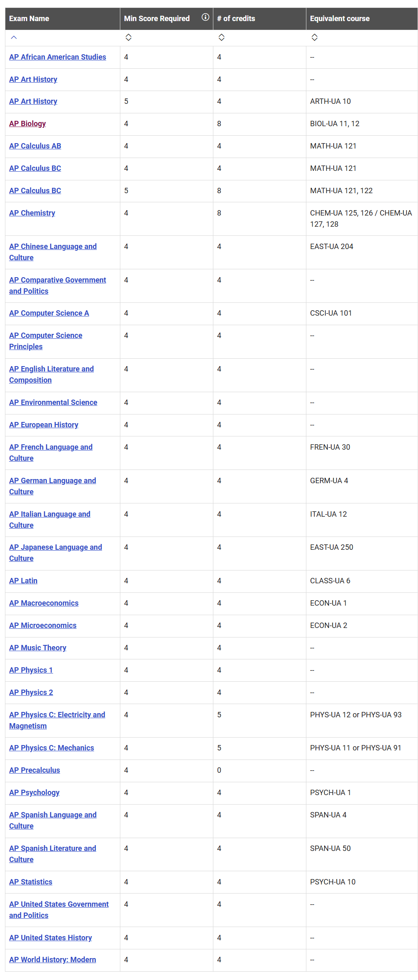Open the AP Microeconomics link

coord(43,625)
